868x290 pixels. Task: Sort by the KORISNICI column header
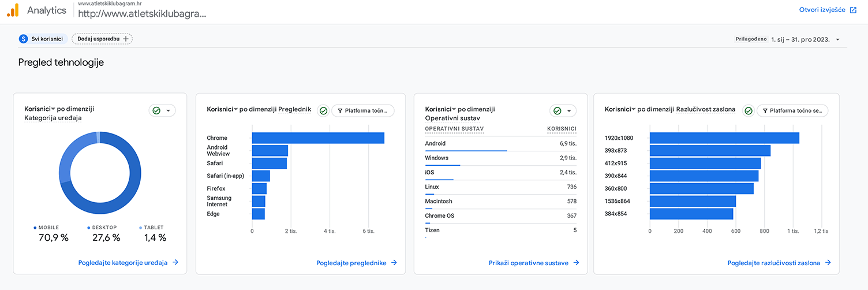click(x=561, y=129)
